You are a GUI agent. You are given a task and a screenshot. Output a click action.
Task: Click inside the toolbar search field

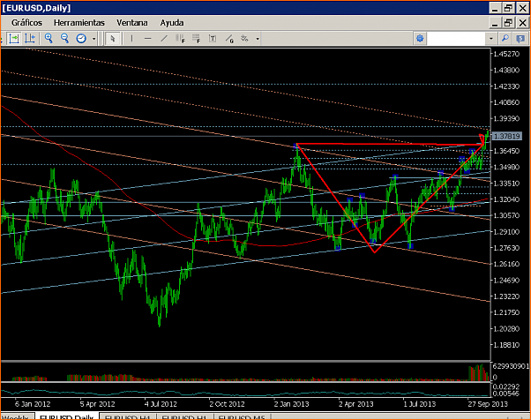pyautogui.click(x=457, y=39)
